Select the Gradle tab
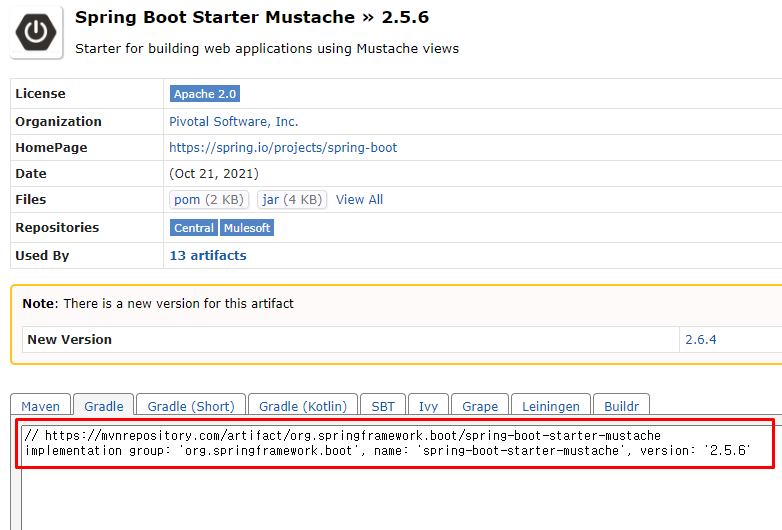This screenshot has height=530, width=782. [x=104, y=406]
